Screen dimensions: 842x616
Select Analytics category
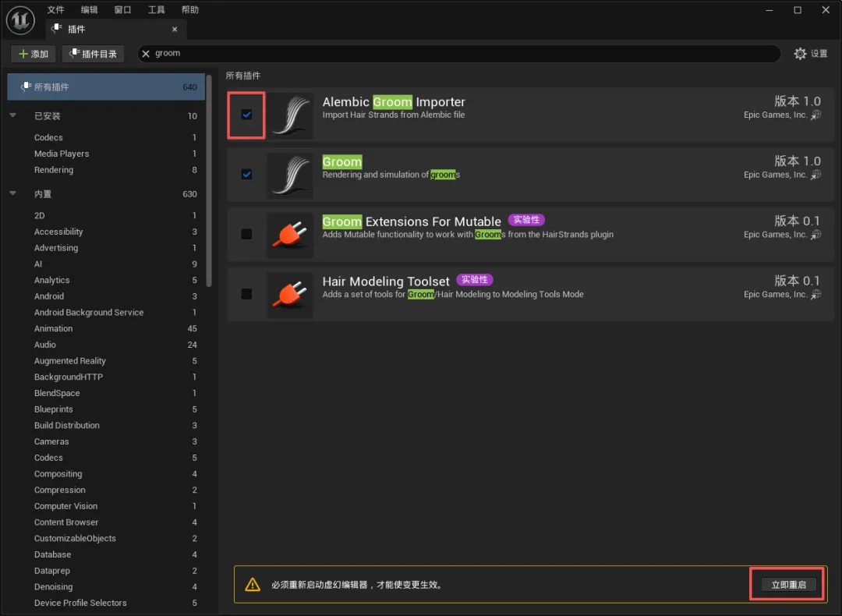point(106,280)
